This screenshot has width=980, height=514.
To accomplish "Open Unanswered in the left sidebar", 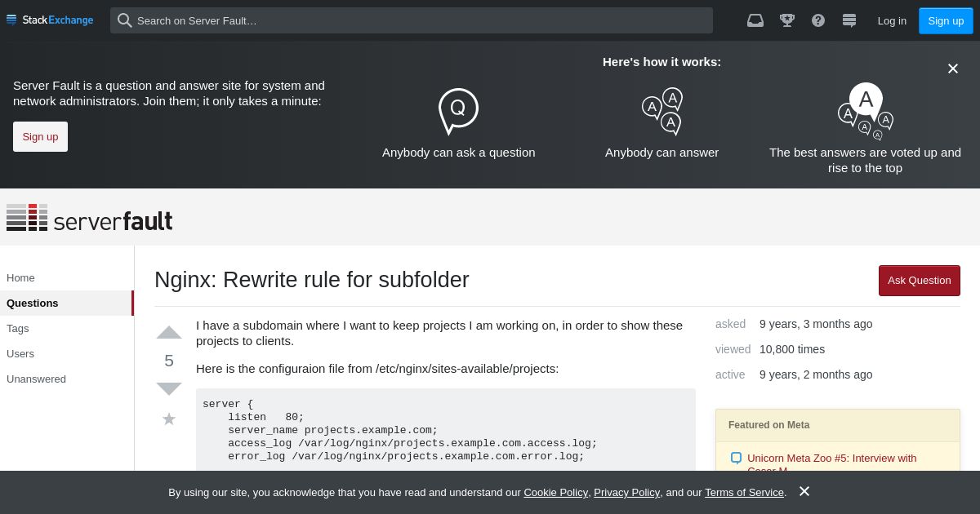I will point(67,379).
